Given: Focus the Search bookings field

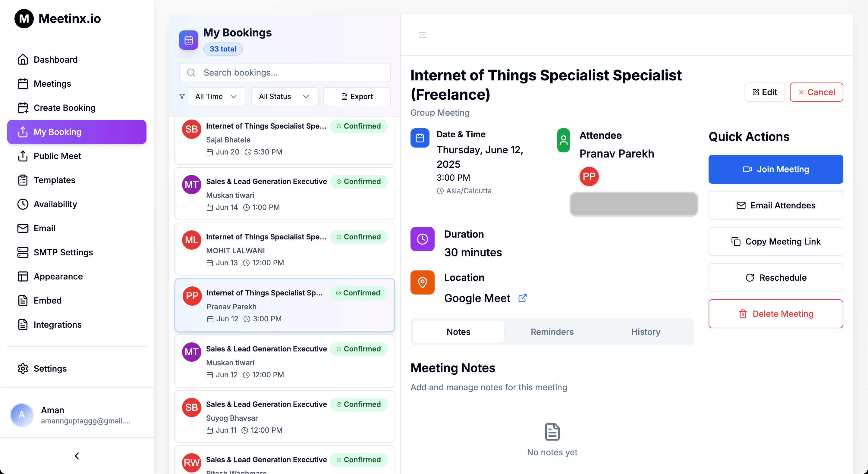Looking at the screenshot, I should tap(285, 73).
